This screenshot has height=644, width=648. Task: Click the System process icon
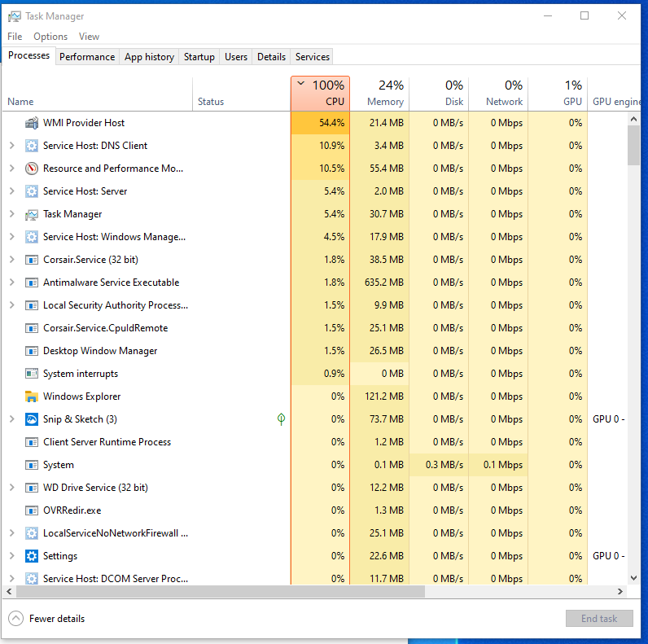(x=32, y=465)
